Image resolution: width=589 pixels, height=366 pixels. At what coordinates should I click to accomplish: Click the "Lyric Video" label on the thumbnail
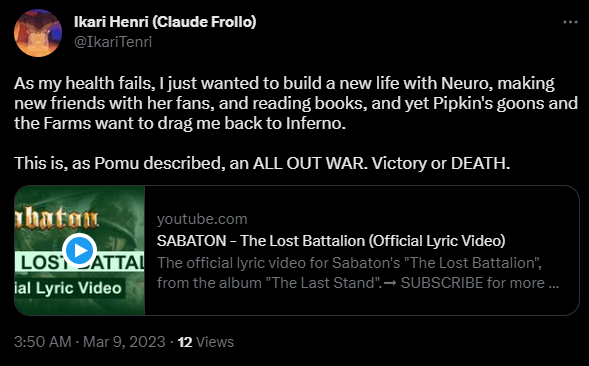click(70, 288)
